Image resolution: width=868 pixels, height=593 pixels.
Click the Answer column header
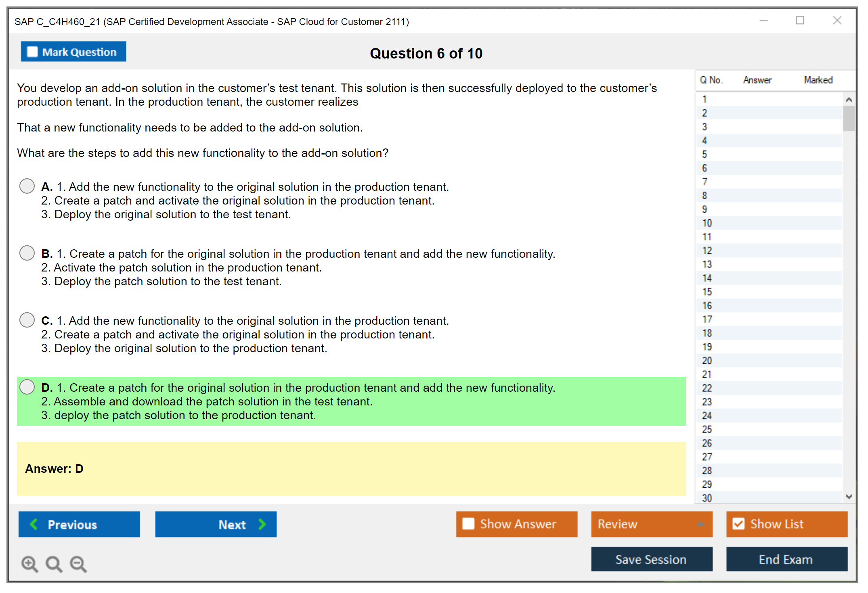(757, 80)
